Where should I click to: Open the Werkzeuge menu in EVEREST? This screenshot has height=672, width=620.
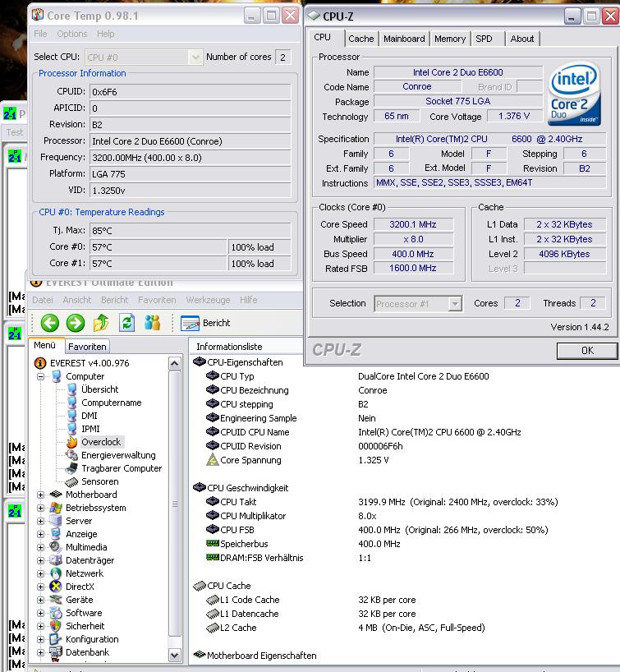(x=208, y=300)
